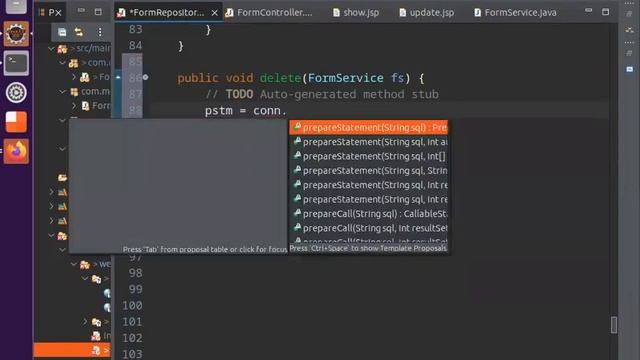Screen dimensions: 640x360
Task: Choose prepareStatement(String sql) proposal
Action: [x=369, y=127]
